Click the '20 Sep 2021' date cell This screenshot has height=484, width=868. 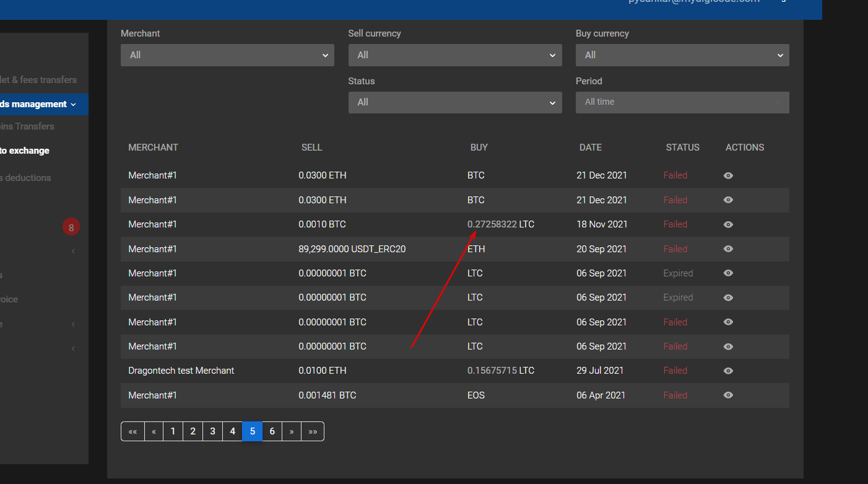tap(602, 249)
